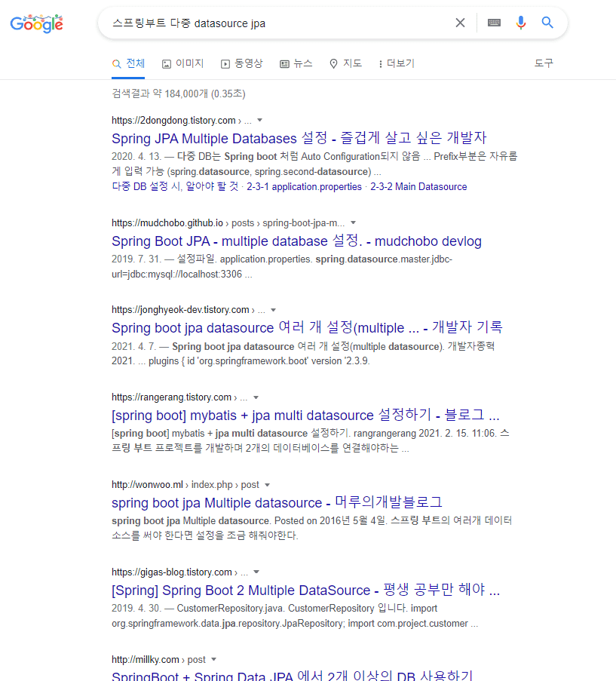Open 'Spring JPA Multiple Databases 설정' result
Viewport: 616px width, 681px height.
(x=299, y=139)
